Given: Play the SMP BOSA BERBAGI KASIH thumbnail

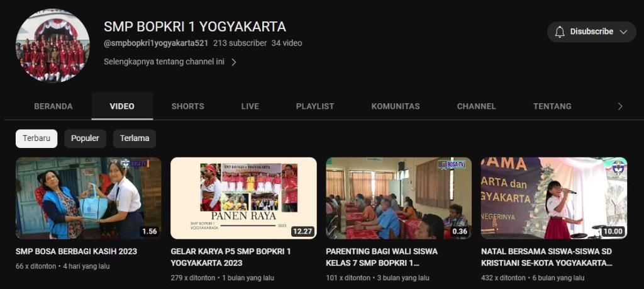Looking at the screenshot, I should coord(88,198).
